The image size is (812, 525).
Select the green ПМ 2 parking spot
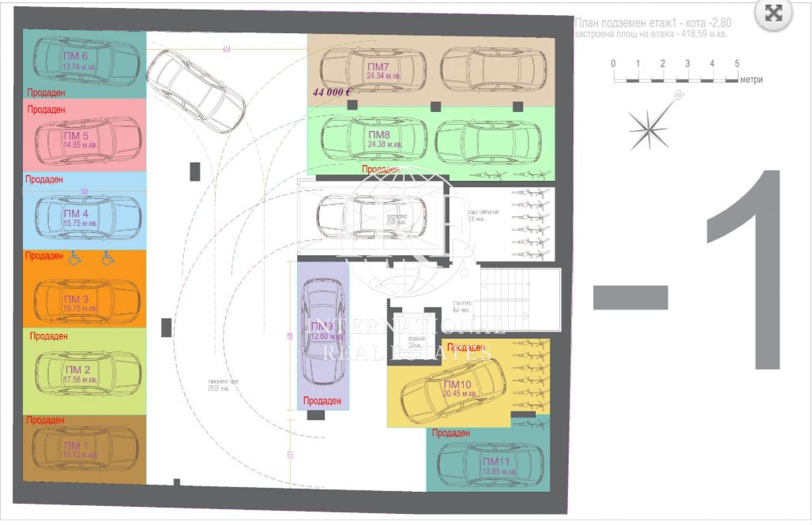(x=85, y=371)
